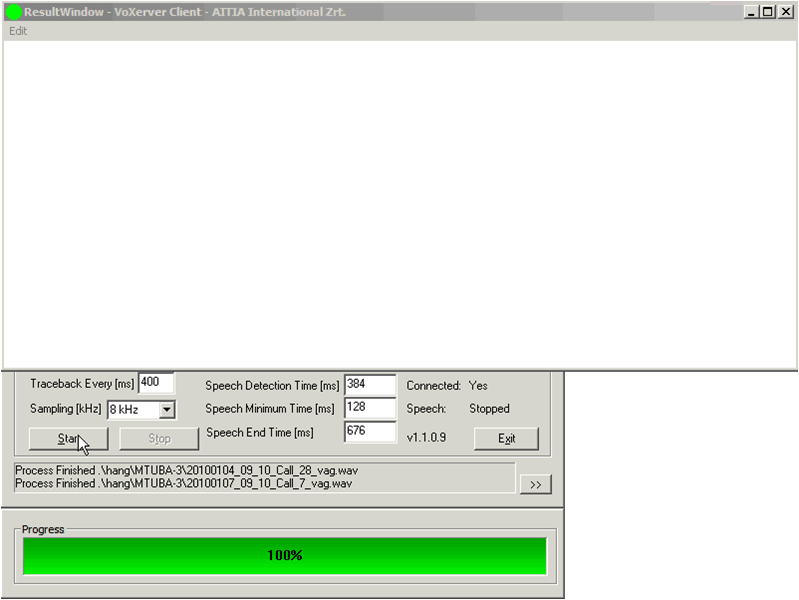Click the Connected: Yes status label
This screenshot has width=799, height=600.
(x=447, y=385)
